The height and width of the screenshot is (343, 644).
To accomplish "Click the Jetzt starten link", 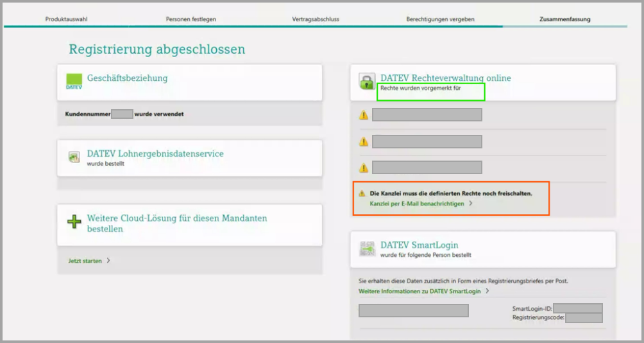I will 85,261.
